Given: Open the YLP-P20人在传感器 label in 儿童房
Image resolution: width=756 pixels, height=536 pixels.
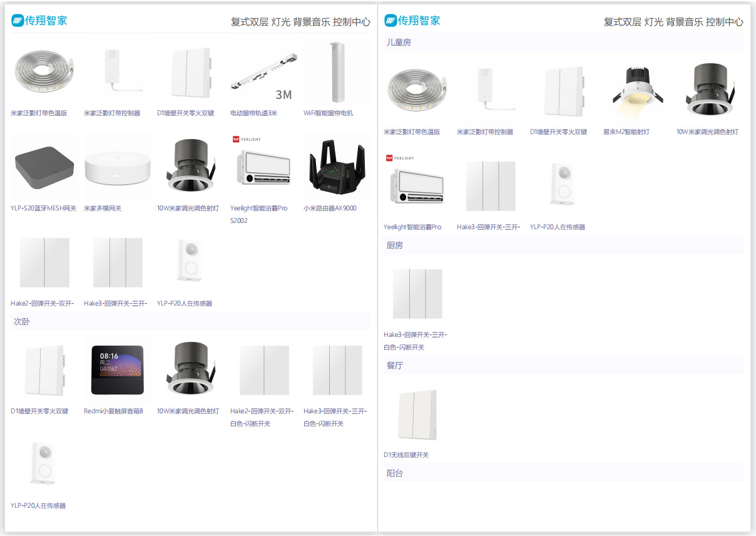Looking at the screenshot, I should click(x=558, y=227).
